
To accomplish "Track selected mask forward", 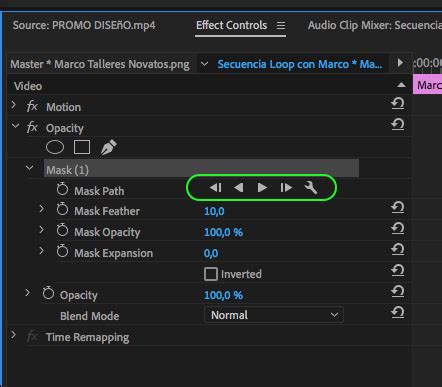I will tap(262, 188).
